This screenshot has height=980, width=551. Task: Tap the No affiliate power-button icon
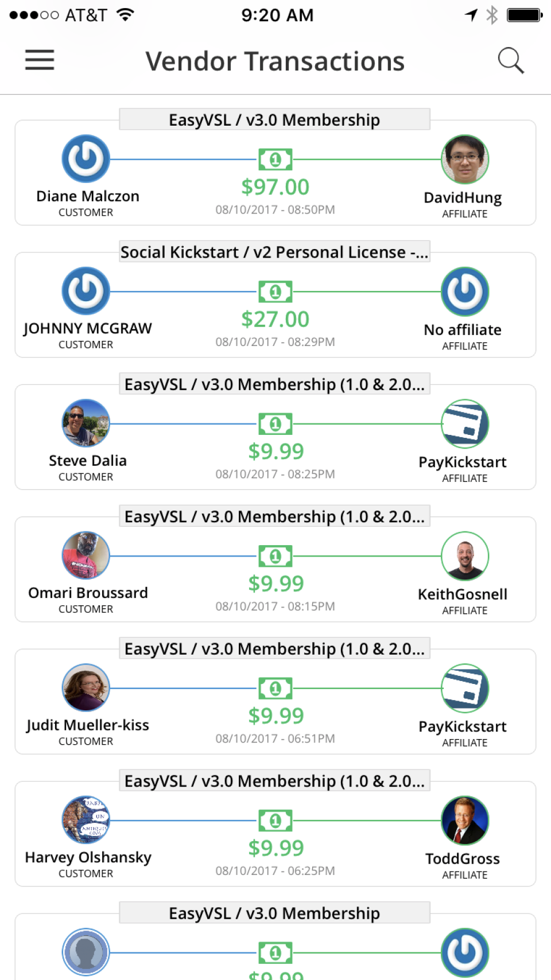click(x=464, y=291)
